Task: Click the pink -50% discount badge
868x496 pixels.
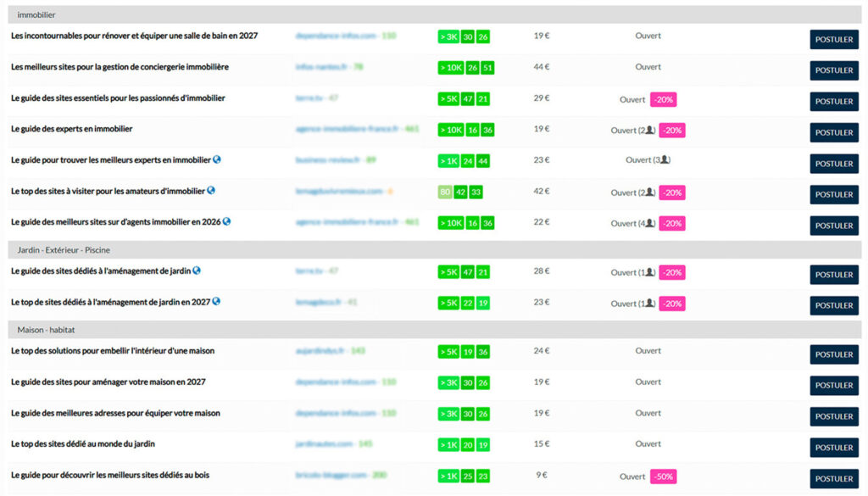Action: 663,476
